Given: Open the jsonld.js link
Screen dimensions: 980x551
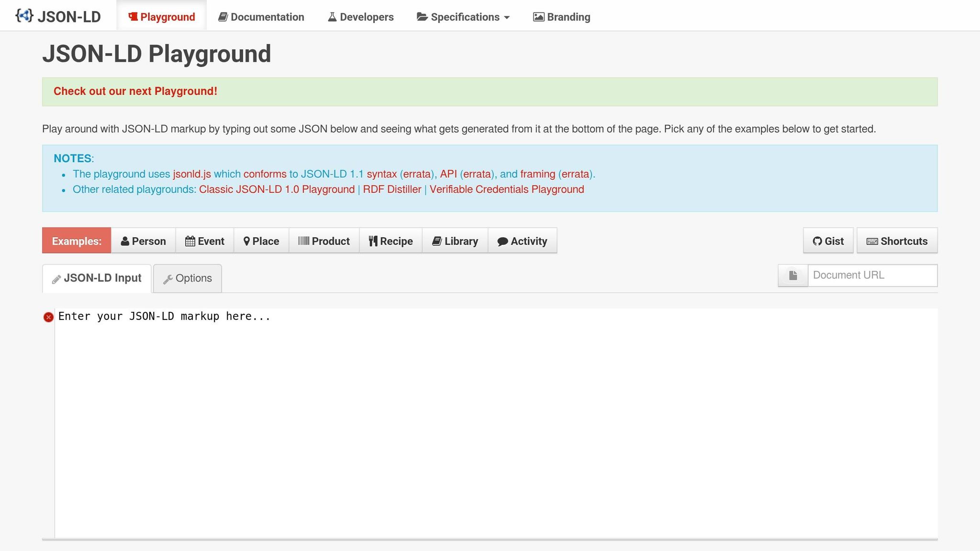Looking at the screenshot, I should point(192,174).
